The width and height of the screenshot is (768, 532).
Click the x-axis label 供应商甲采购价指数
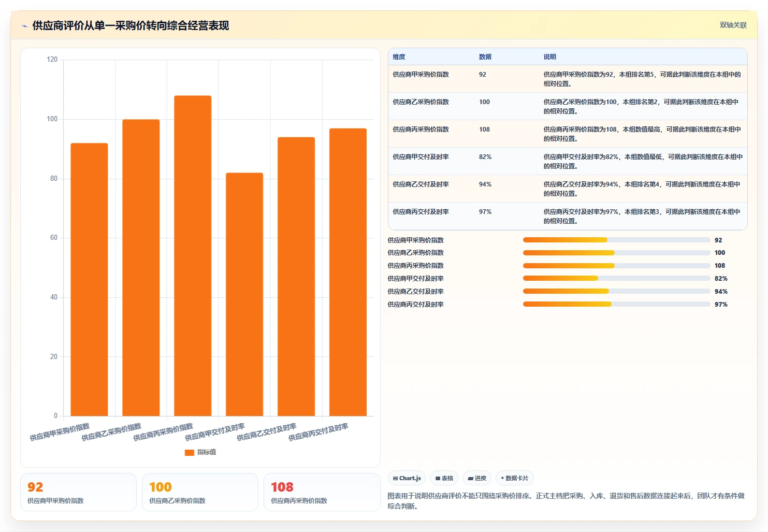60,432
